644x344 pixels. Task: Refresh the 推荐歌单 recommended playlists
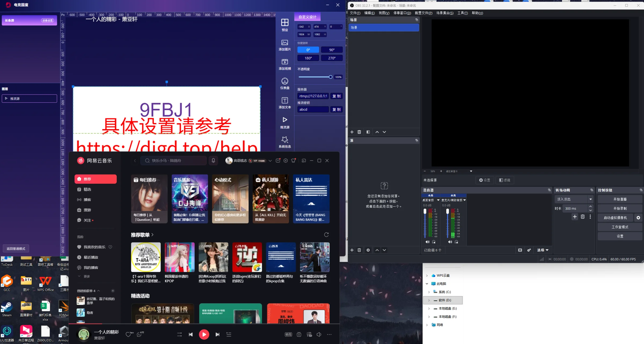pos(326,235)
